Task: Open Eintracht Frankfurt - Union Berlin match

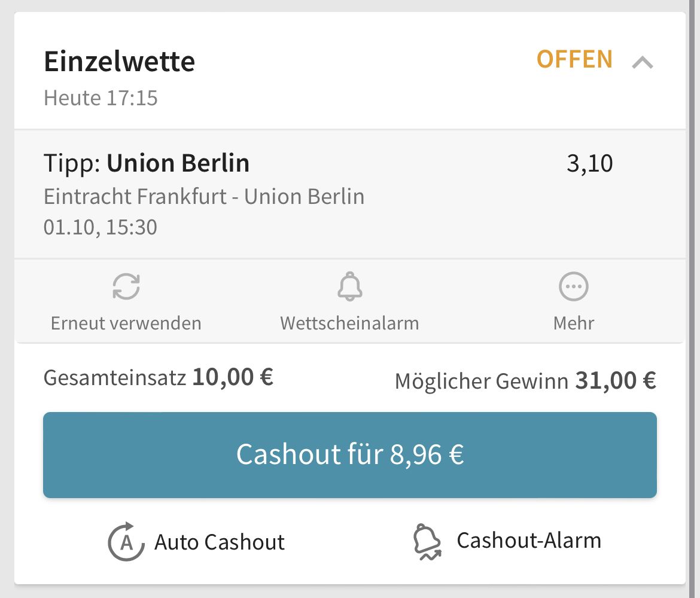Action: [204, 197]
